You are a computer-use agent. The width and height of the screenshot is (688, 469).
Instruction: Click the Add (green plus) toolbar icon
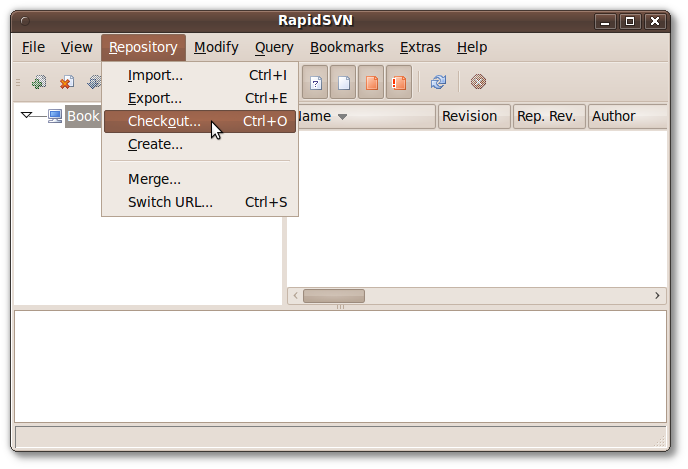pos(39,82)
